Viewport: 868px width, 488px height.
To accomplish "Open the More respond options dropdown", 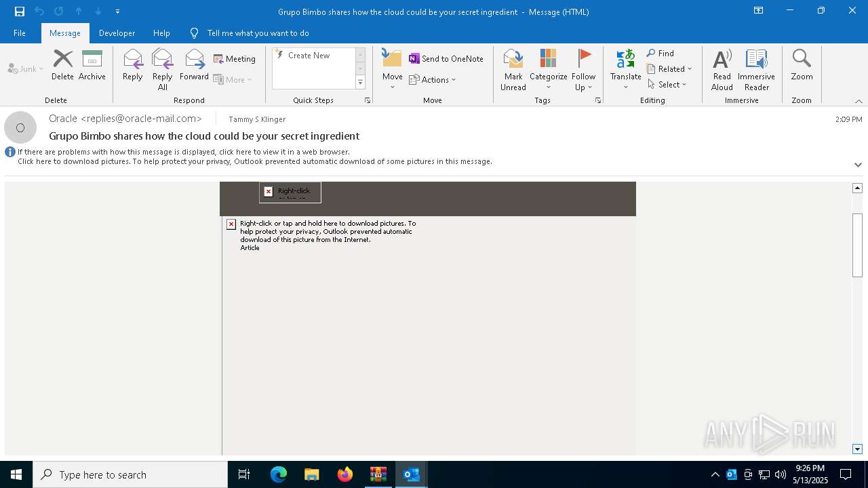I will pyautogui.click(x=233, y=79).
